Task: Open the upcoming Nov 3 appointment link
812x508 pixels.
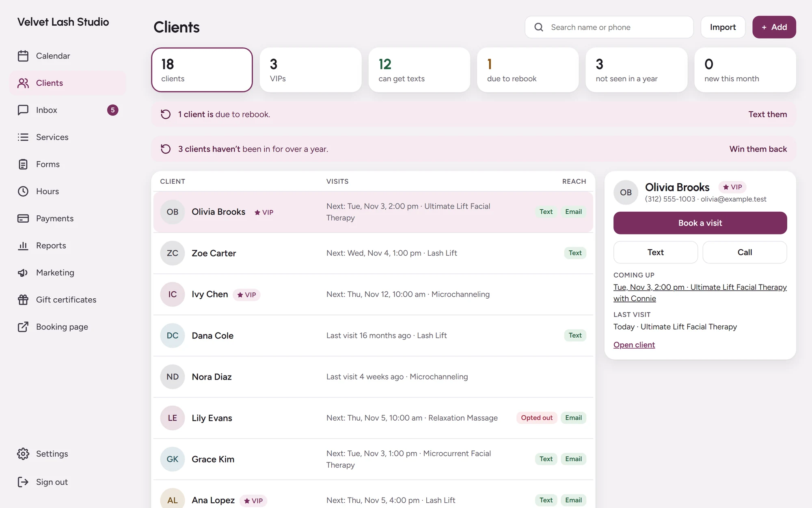Action: coord(700,293)
